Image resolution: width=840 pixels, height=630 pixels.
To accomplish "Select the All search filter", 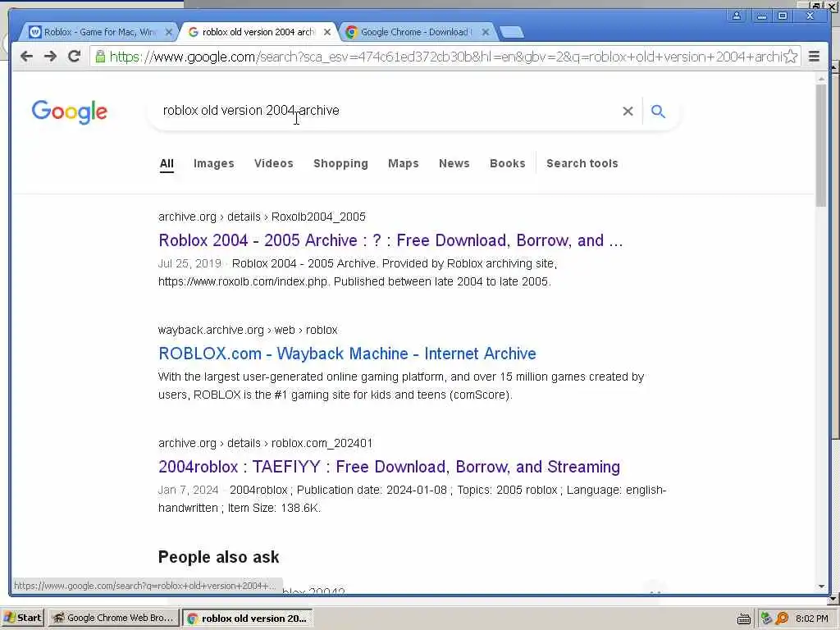I will point(167,163).
